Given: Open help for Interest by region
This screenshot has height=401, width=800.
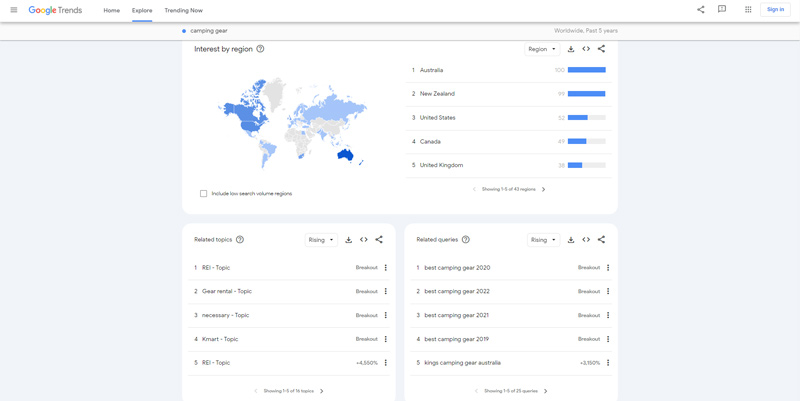Looking at the screenshot, I should click(261, 49).
